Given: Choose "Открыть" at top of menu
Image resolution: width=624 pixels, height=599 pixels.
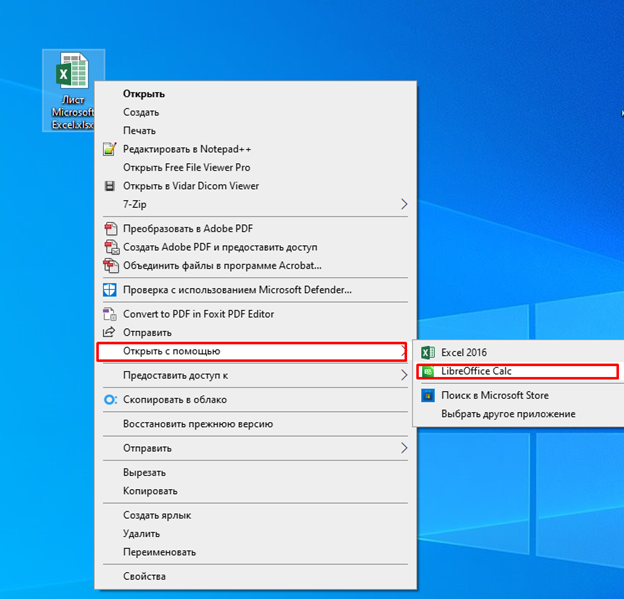Looking at the screenshot, I should (x=144, y=94).
